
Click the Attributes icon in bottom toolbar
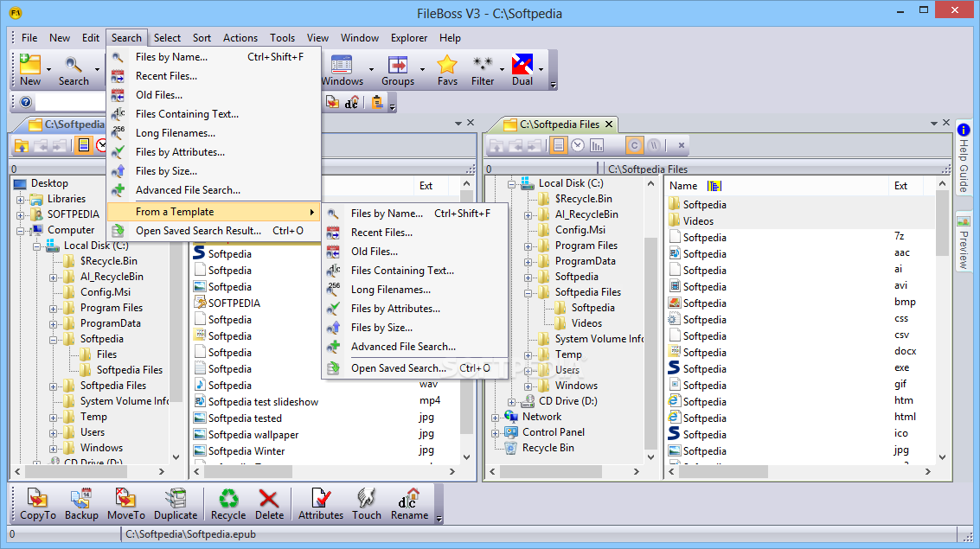pyautogui.click(x=321, y=498)
